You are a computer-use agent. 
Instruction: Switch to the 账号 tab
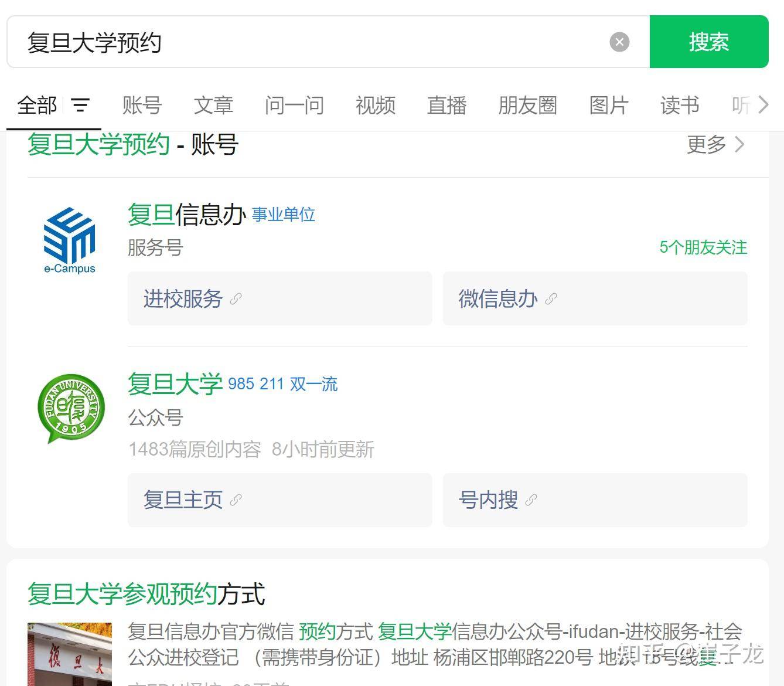[142, 106]
